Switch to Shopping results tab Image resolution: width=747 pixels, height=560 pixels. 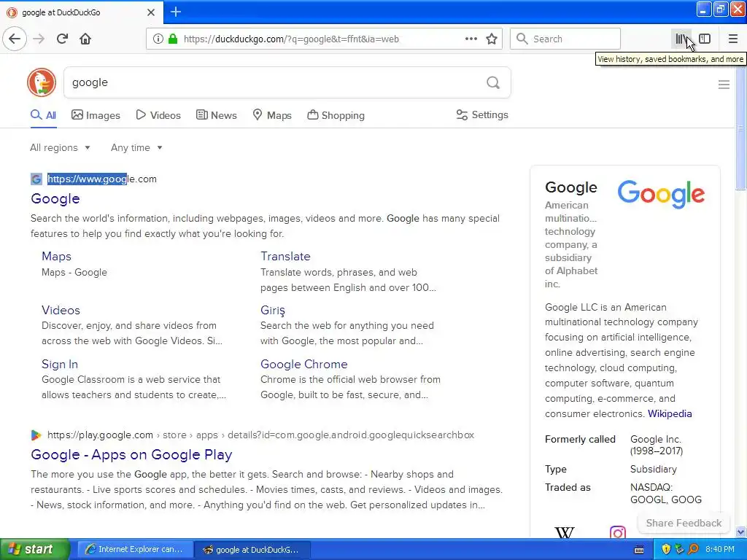pos(336,115)
